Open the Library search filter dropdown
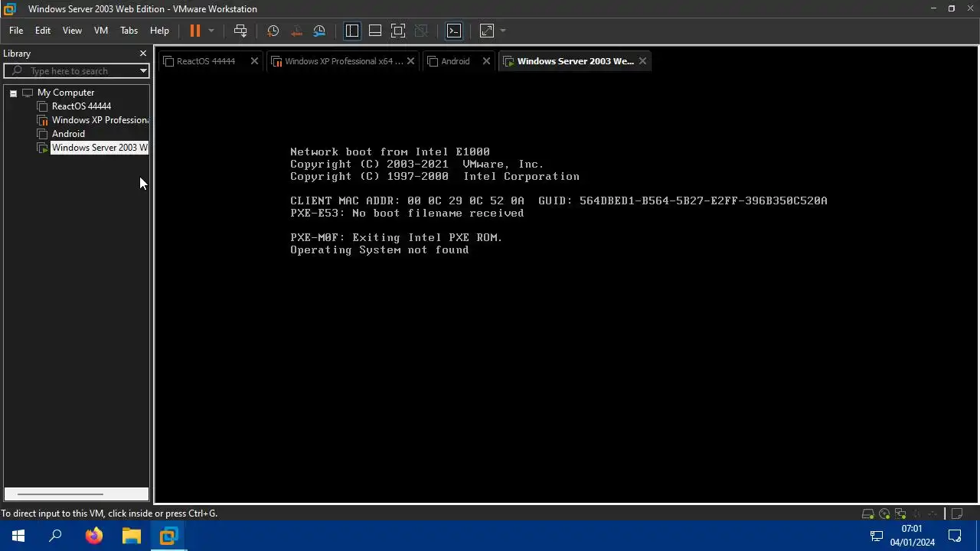 click(x=143, y=71)
